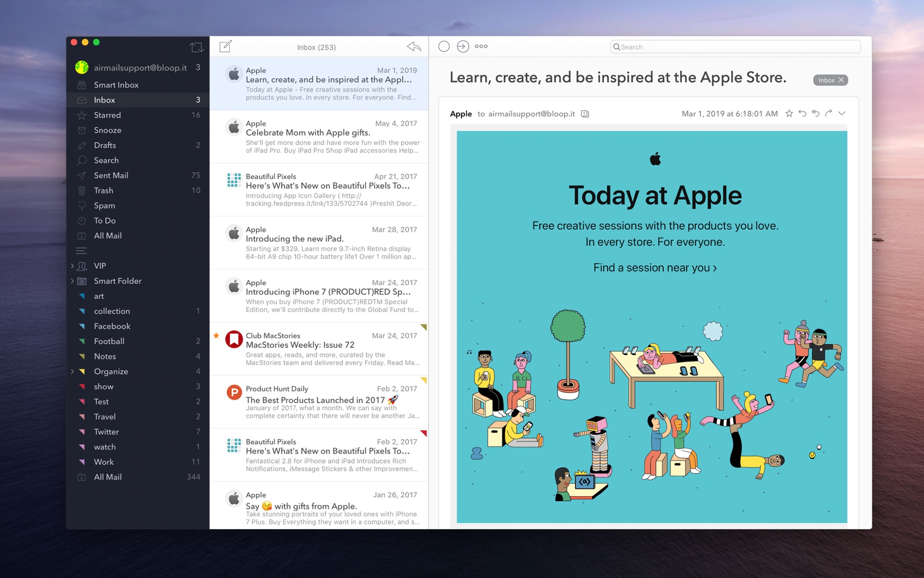Expand the VIP folder group
This screenshot has width=924, height=578.
pos(71,265)
